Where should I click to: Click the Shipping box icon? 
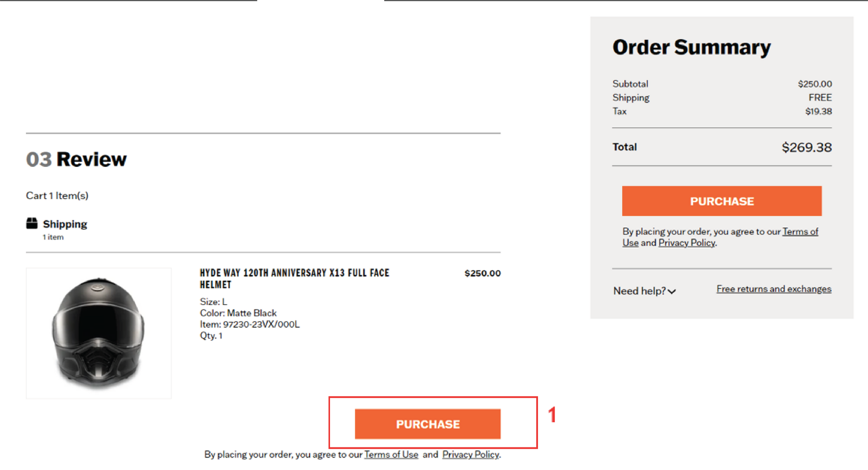[32, 223]
